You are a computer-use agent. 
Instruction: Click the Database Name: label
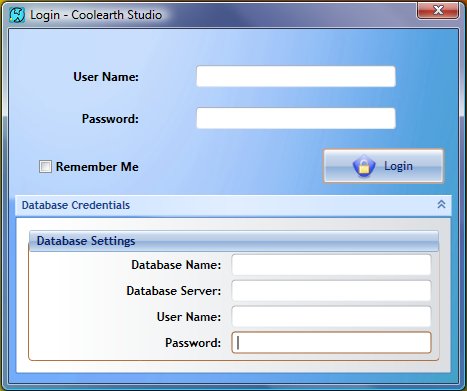(x=176, y=265)
